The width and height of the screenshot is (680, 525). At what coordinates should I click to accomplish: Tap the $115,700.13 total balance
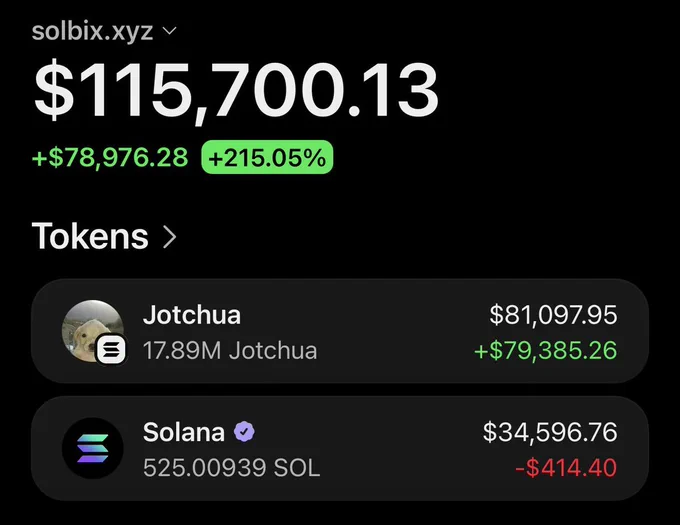236,91
